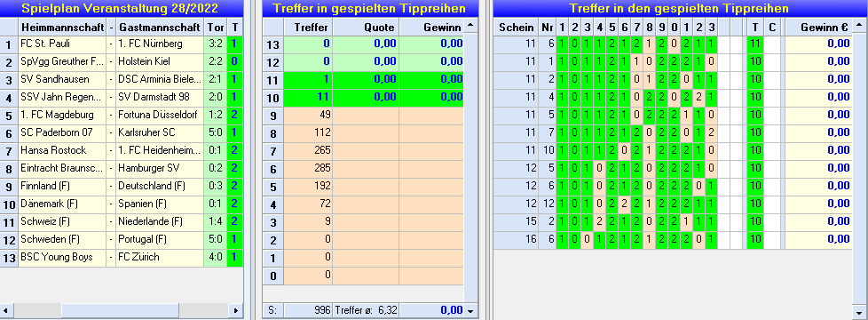Click the 2:2 score cell

216,61
